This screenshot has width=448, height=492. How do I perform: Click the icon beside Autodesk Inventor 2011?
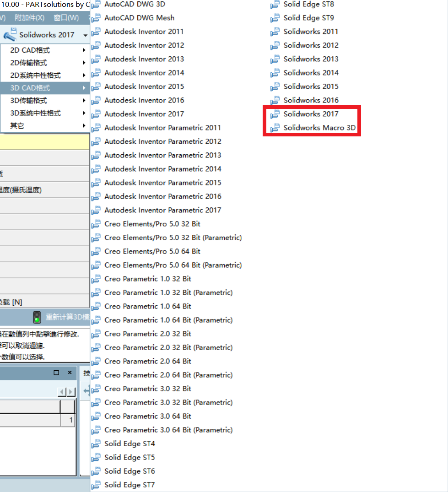pyautogui.click(x=96, y=32)
